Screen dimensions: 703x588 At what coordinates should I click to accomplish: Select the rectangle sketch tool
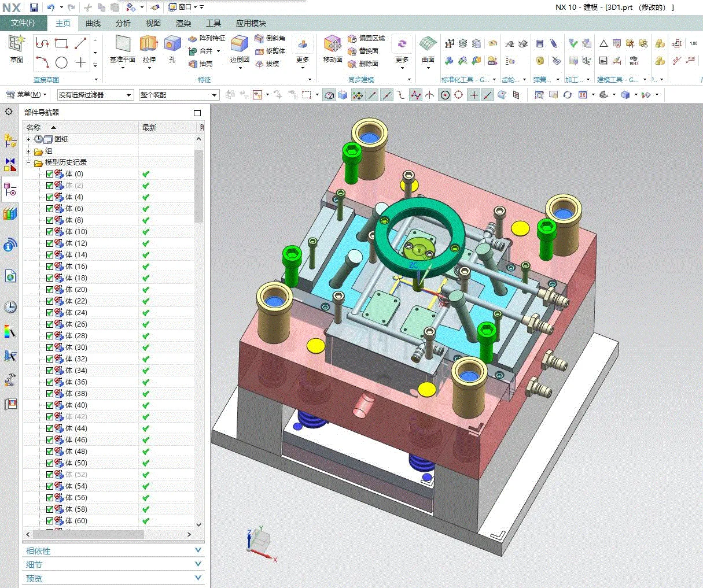click(61, 43)
